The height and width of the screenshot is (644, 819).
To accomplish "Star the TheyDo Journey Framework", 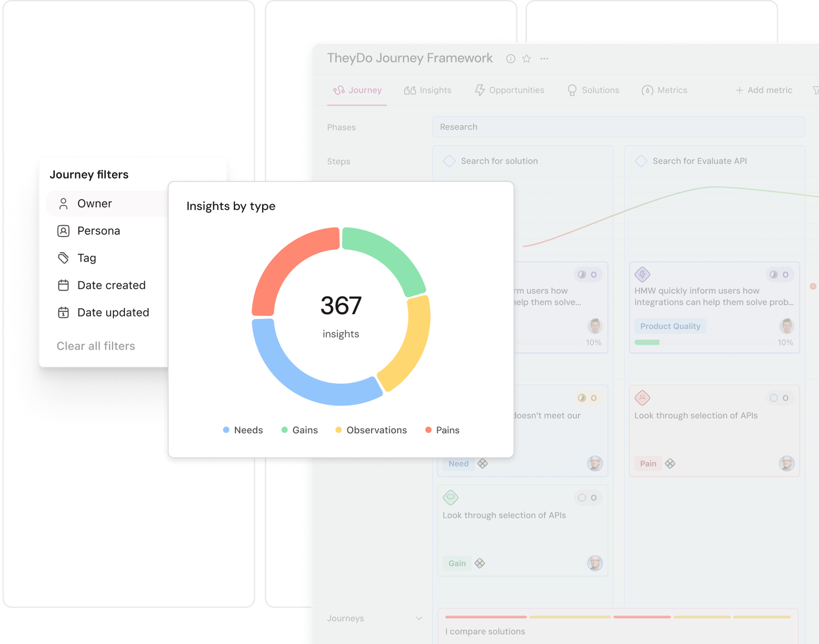I will [x=527, y=59].
